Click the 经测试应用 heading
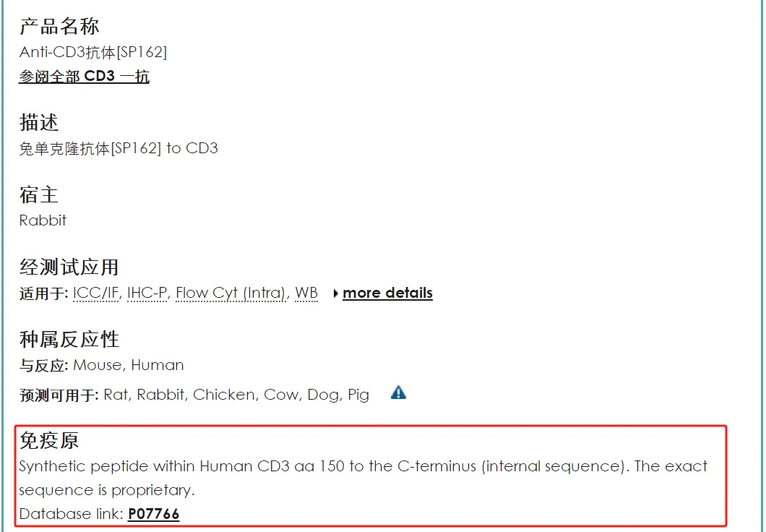The image size is (766, 532). click(x=69, y=267)
